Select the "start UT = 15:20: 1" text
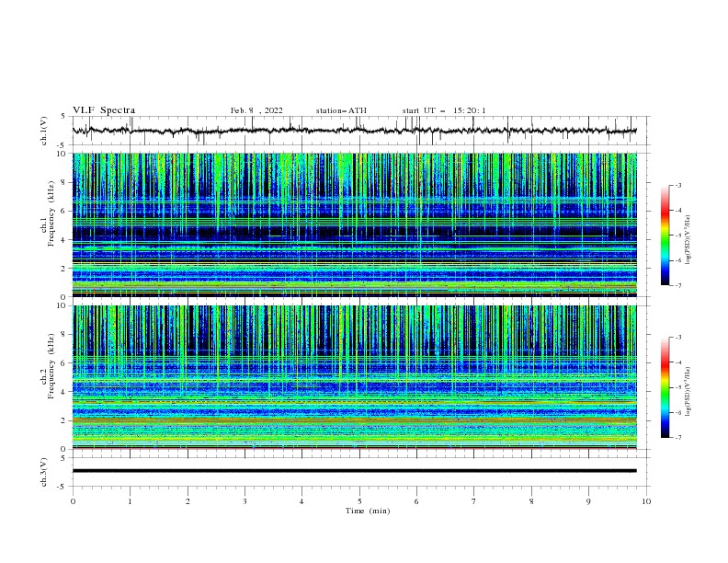The image size is (728, 563). pos(444,110)
